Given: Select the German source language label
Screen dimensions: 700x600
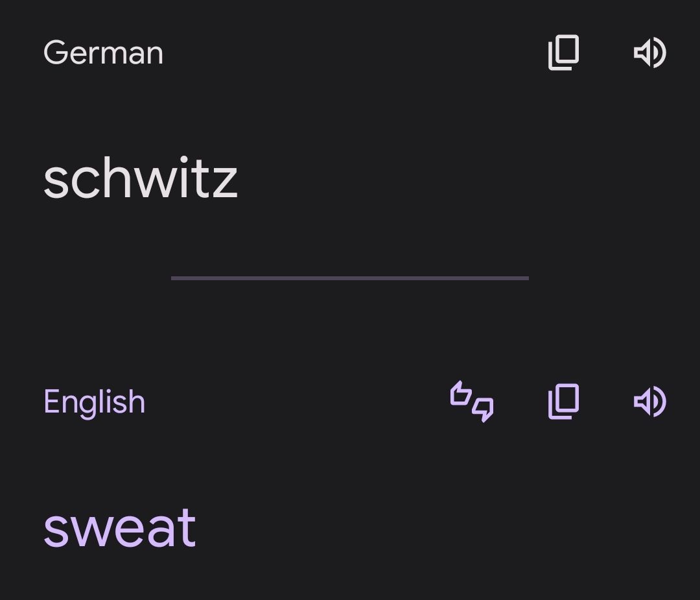Looking at the screenshot, I should pos(103,53).
